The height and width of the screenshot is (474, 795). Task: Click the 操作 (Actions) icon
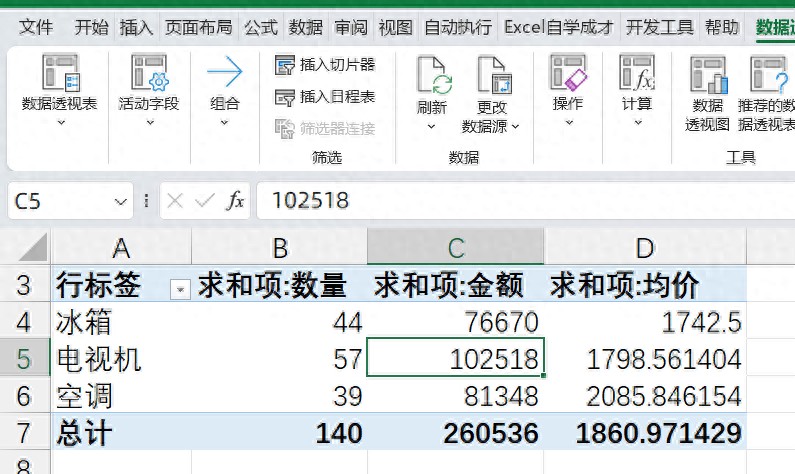567,72
